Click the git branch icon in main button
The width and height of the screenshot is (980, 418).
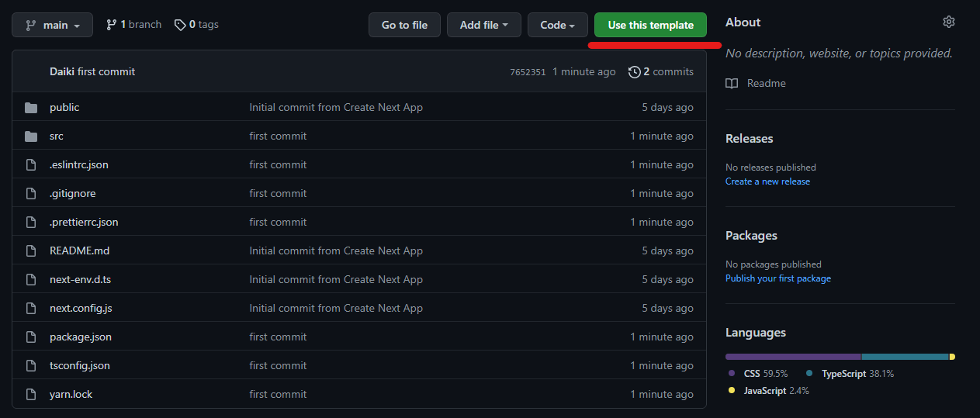point(31,25)
